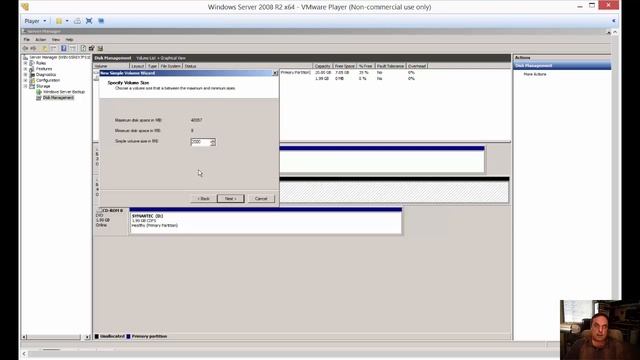The width and height of the screenshot is (640, 360).
Task: Click the yellow suspend VM icon
Action: 59,21
